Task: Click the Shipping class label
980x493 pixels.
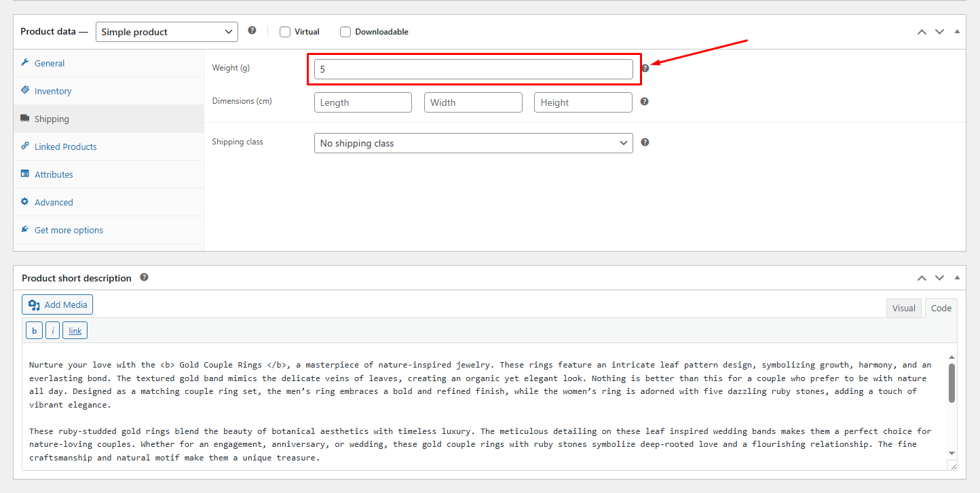Action: (x=238, y=142)
